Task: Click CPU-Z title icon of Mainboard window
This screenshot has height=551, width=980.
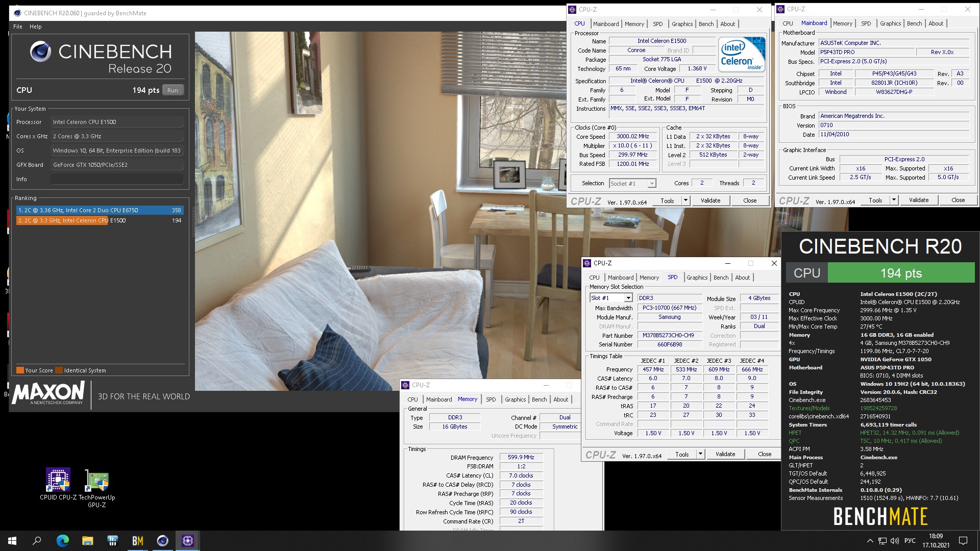Action: [780, 9]
